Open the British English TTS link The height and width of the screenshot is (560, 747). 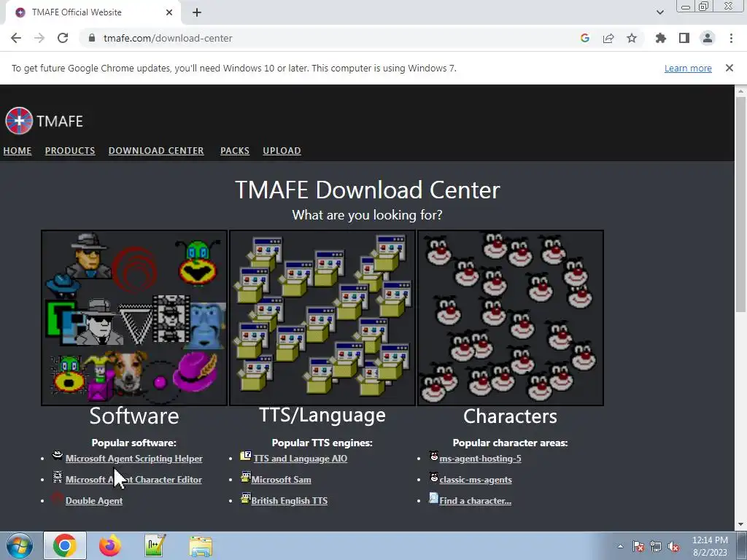click(289, 501)
